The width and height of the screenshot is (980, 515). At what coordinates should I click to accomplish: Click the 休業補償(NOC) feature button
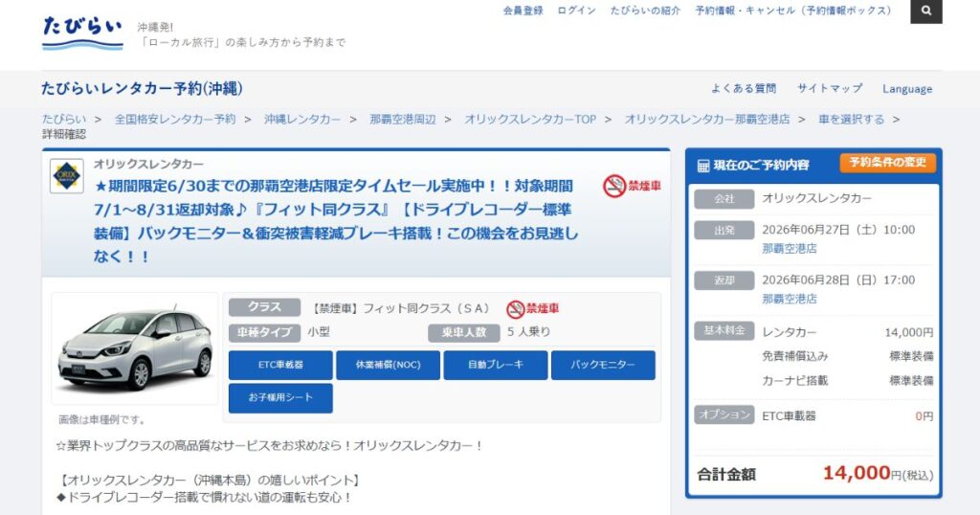tap(389, 365)
